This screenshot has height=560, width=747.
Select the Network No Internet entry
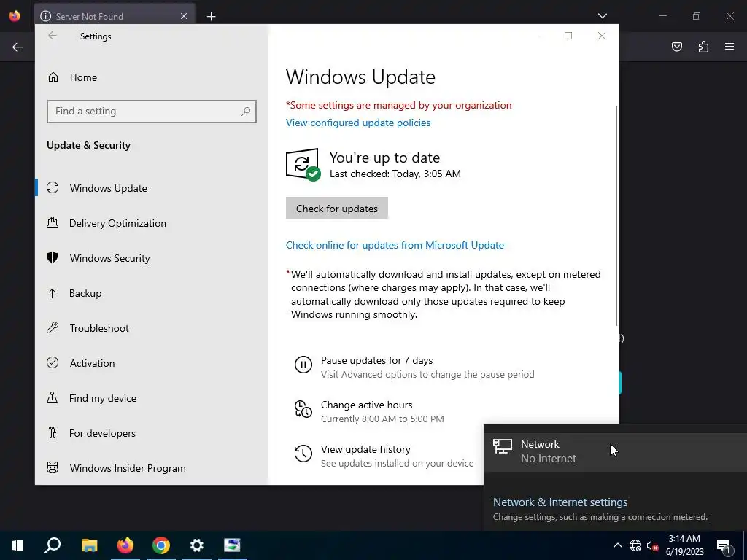tap(616, 451)
